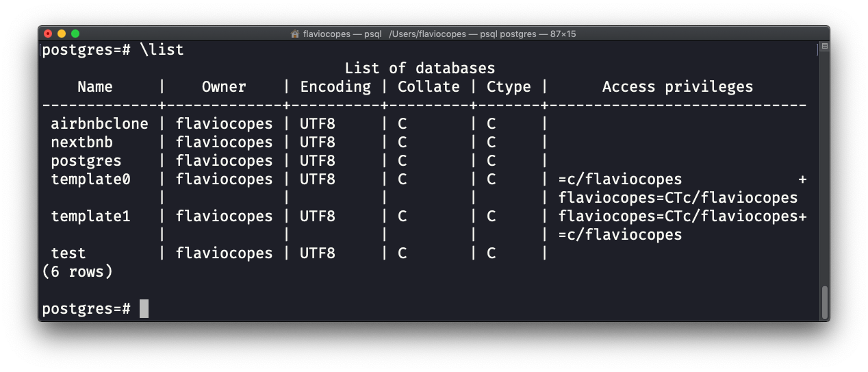
Task: Click the "(6 rows)" result text
Action: [x=77, y=272]
